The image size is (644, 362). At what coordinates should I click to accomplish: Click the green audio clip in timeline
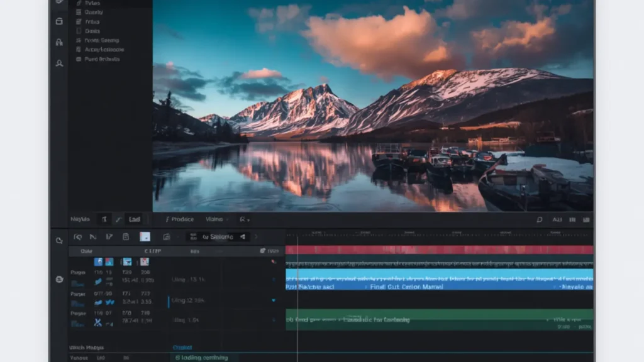(x=440, y=320)
